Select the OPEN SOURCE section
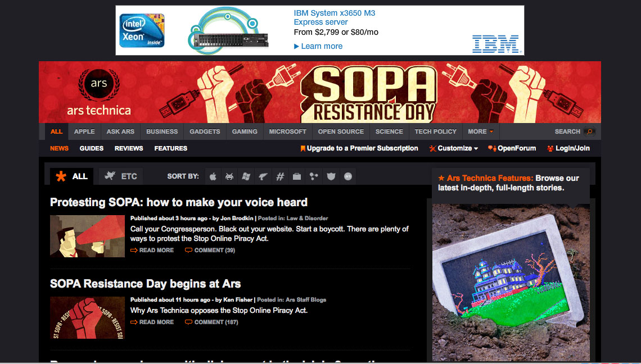Screen dimensions: 641x364 tap(341, 131)
